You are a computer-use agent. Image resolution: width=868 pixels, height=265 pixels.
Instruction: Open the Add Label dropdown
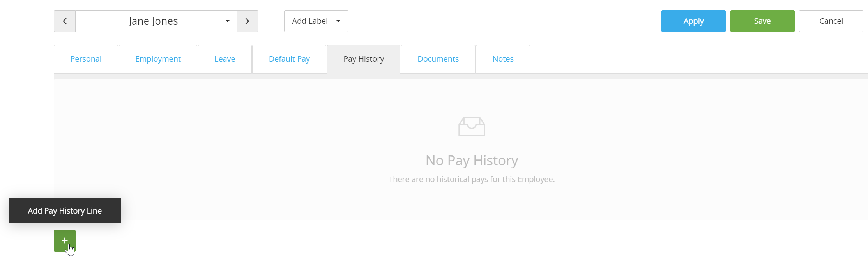(316, 21)
